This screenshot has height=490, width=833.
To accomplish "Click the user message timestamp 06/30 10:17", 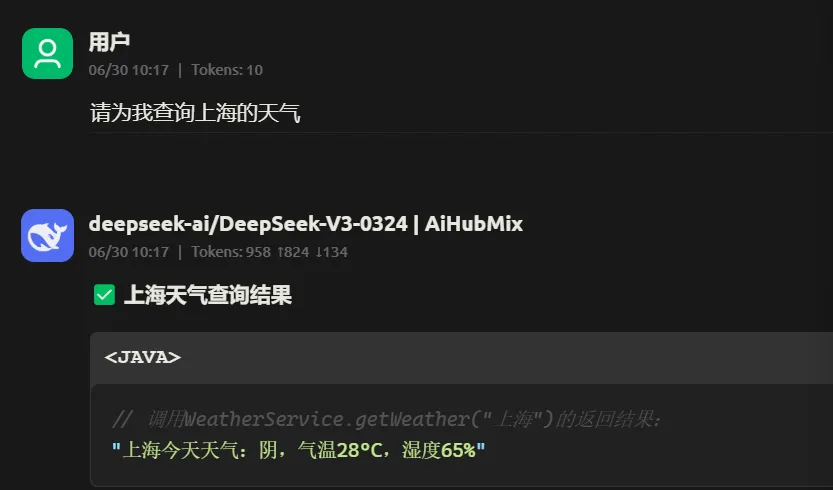I will tap(129, 70).
